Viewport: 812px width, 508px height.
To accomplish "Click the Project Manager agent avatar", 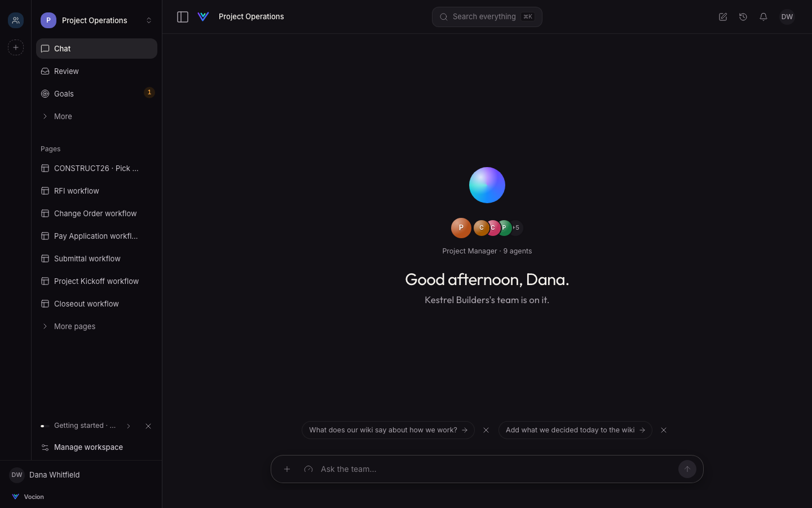I will click(x=461, y=228).
